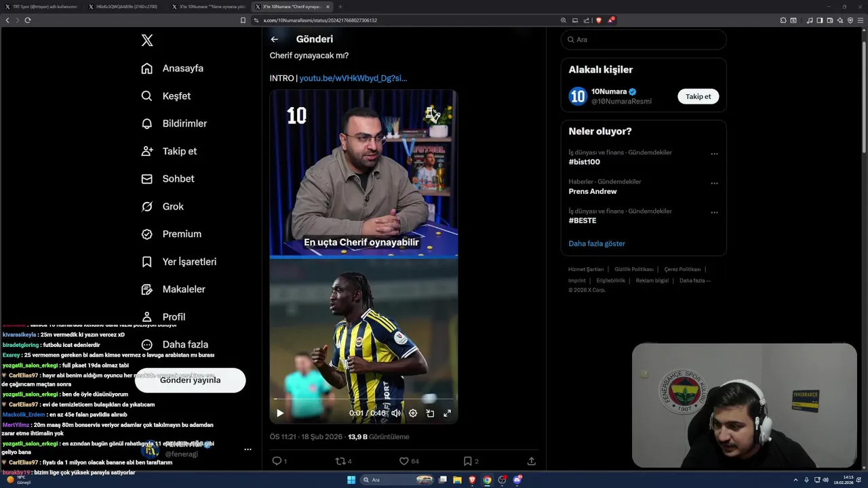Toggle picture-in-picture for the video
Image resolution: width=868 pixels, height=488 pixels.
click(430, 413)
